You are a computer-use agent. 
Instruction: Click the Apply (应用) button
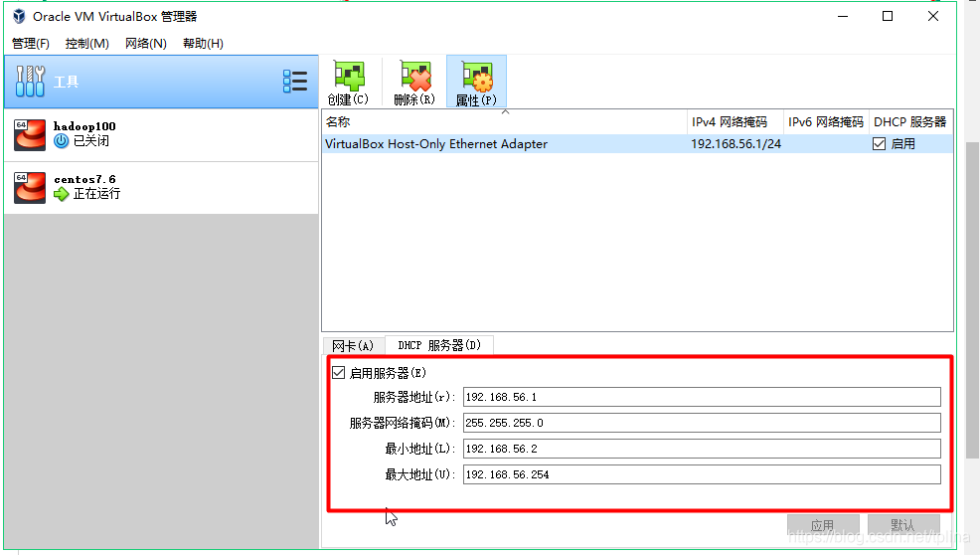pos(823,525)
